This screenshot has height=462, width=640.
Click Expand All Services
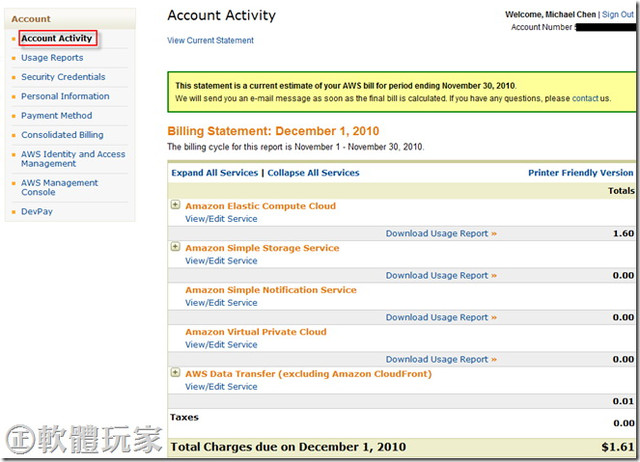[214, 173]
